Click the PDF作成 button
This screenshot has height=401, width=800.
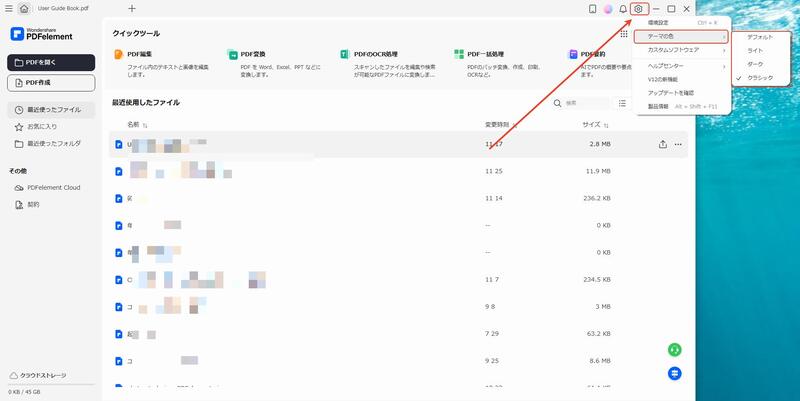pos(51,83)
